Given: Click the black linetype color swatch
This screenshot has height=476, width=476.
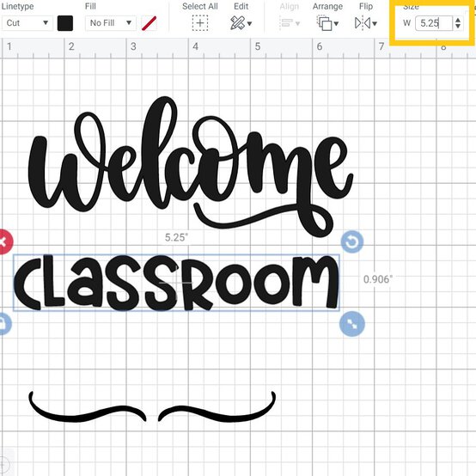Looking at the screenshot, I should tap(65, 23).
